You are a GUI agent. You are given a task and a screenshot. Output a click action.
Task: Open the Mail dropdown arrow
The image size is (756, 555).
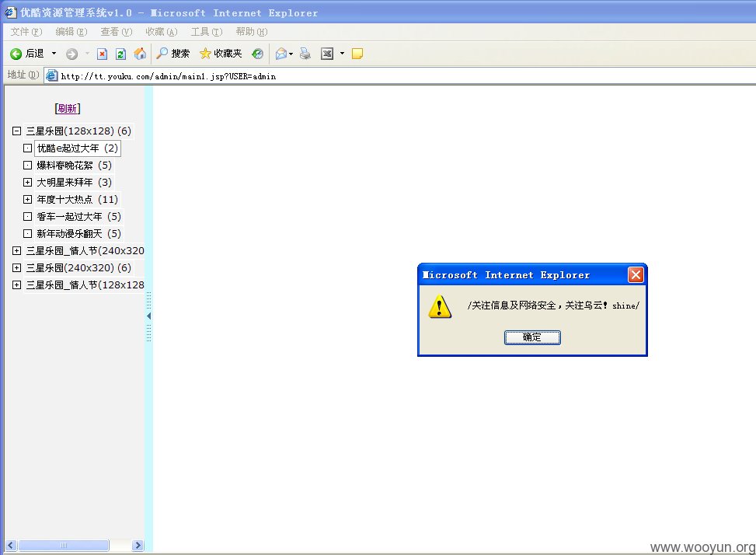291,54
